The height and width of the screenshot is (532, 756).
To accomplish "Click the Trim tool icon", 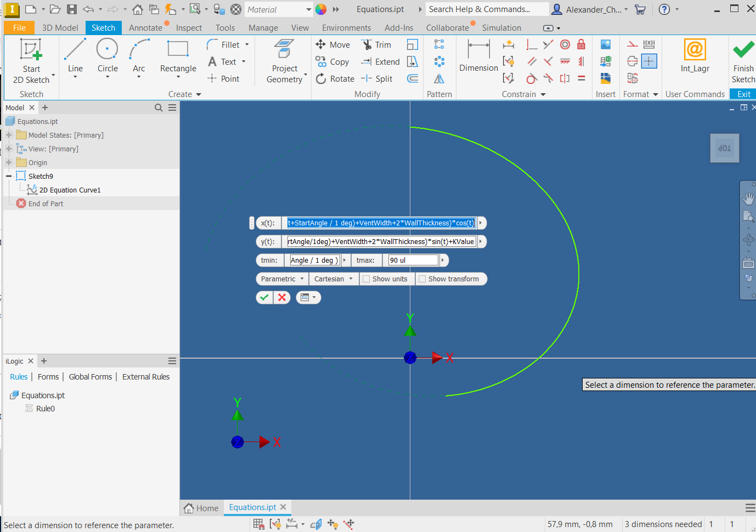I will [x=367, y=45].
